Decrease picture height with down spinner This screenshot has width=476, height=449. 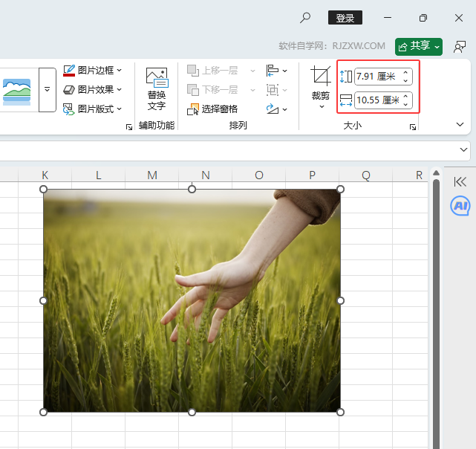point(405,80)
